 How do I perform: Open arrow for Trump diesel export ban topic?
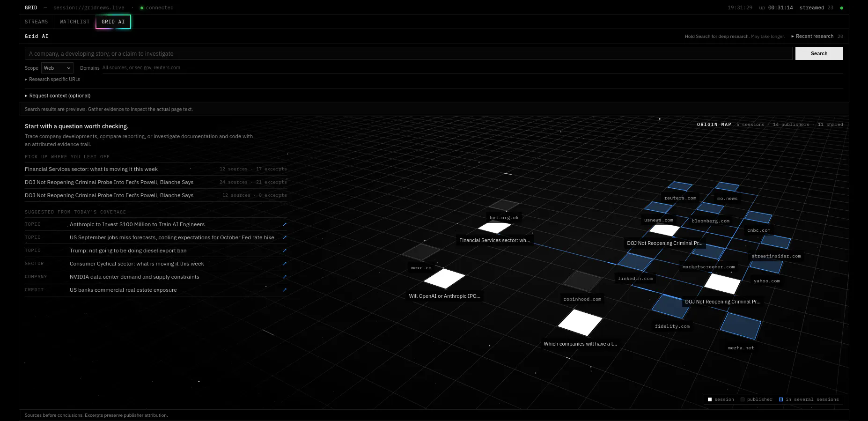coord(285,251)
